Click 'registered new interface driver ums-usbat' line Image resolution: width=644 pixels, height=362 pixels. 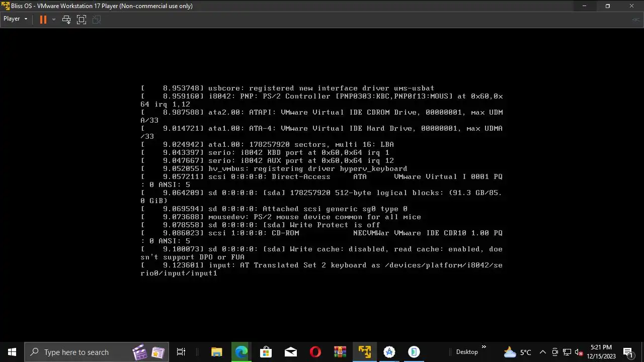287,88
